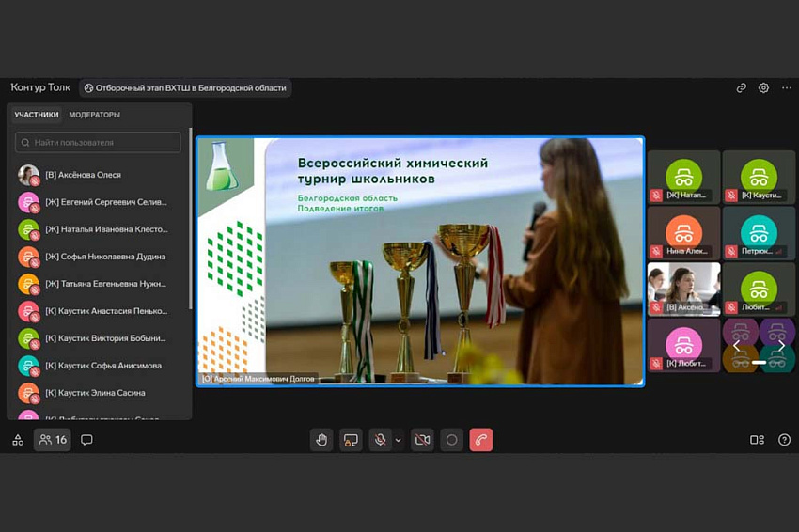Screen dimensions: 799x532
Task: Open the chat panel icon
Action: point(86,440)
